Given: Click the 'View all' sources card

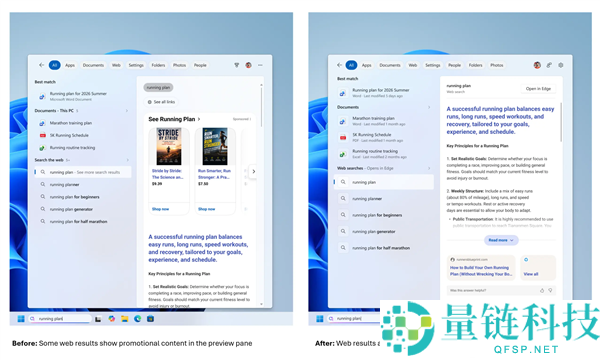Looking at the screenshot, I should pos(538,267).
